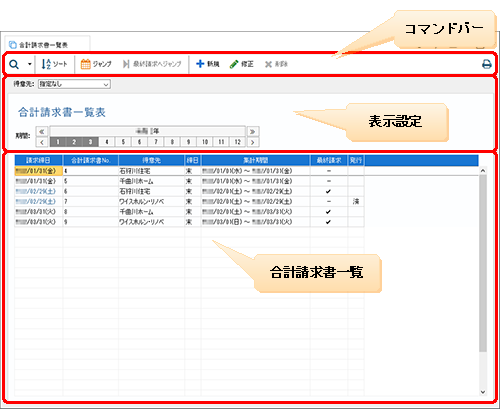
Task: Click the printer icon
Action: [x=487, y=64]
